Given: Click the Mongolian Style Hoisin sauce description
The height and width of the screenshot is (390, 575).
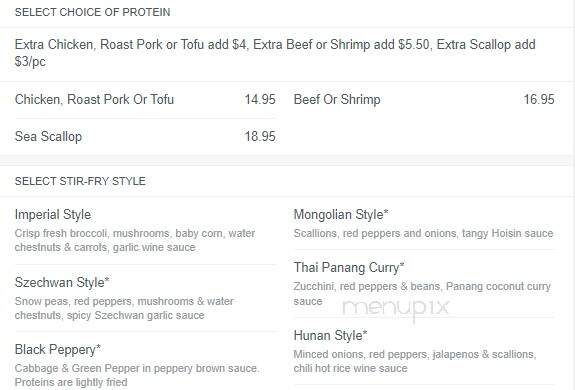Looking at the screenshot, I should 423,233.
